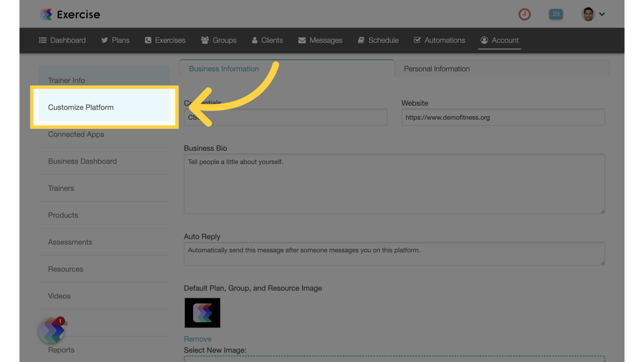Open the Dashboard via its list icon

coord(43,40)
